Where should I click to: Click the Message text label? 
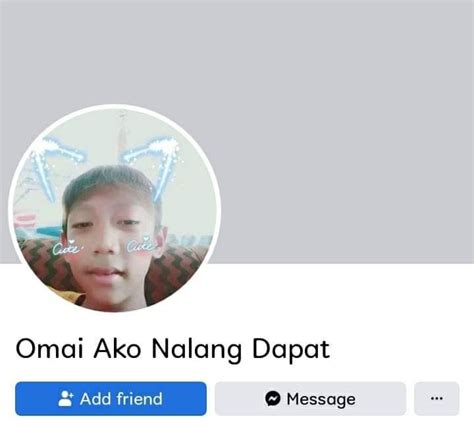(321, 399)
